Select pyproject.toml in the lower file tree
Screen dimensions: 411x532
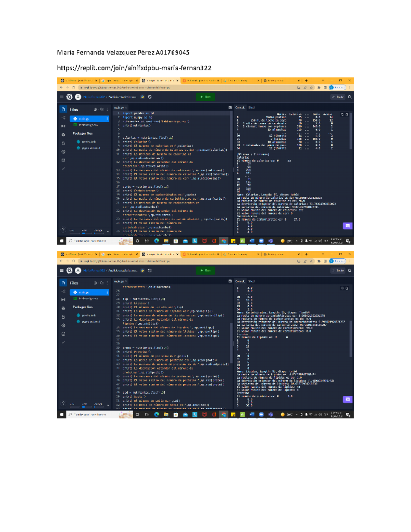coord(89,321)
